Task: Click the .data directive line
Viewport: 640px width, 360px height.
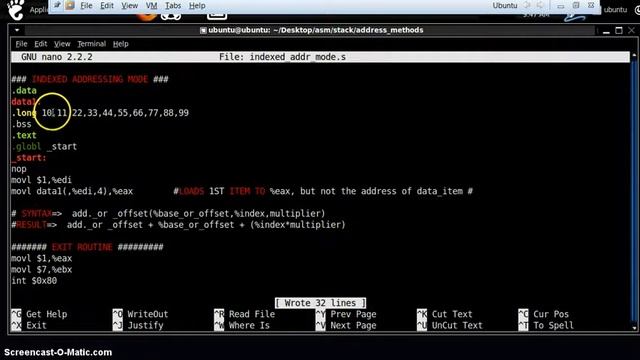Action: click(24, 91)
